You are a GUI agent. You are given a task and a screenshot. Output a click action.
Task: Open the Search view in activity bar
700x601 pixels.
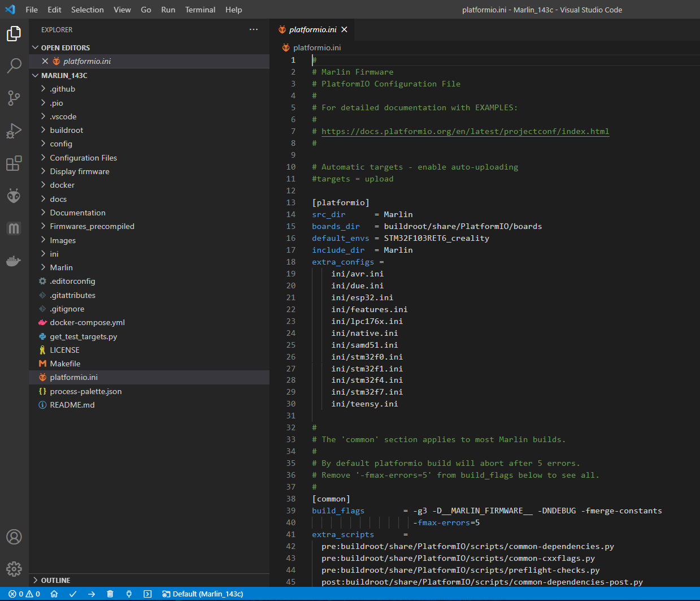[x=14, y=66]
